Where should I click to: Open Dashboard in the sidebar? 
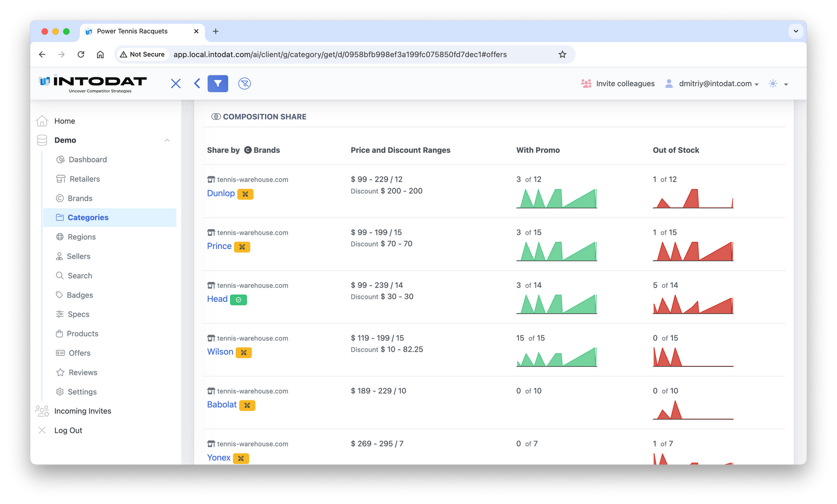88,159
